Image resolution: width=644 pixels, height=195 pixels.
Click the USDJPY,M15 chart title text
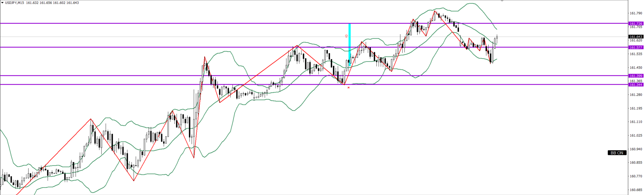coord(14,3)
